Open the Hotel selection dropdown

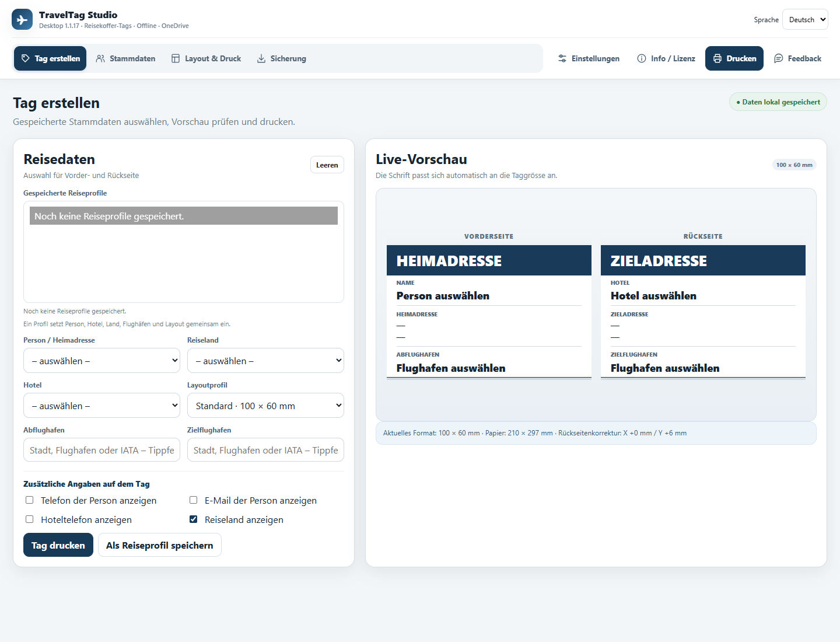tap(101, 406)
